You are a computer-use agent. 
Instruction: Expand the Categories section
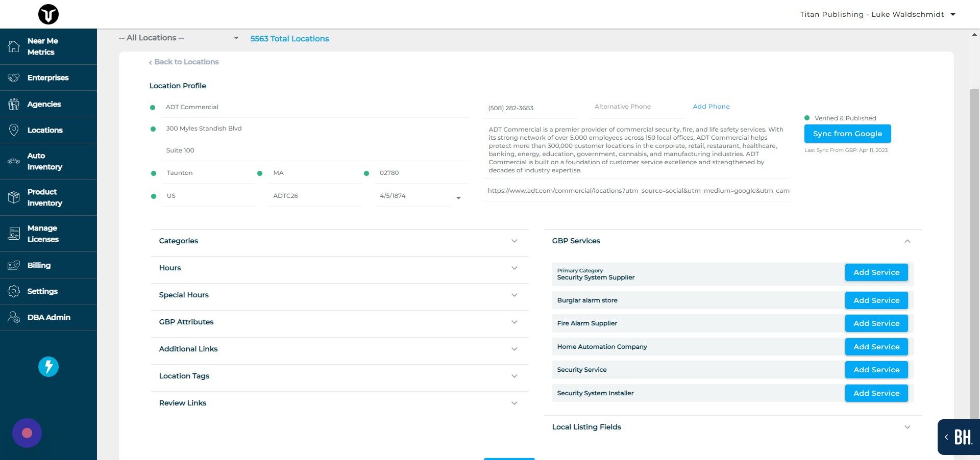tap(514, 241)
